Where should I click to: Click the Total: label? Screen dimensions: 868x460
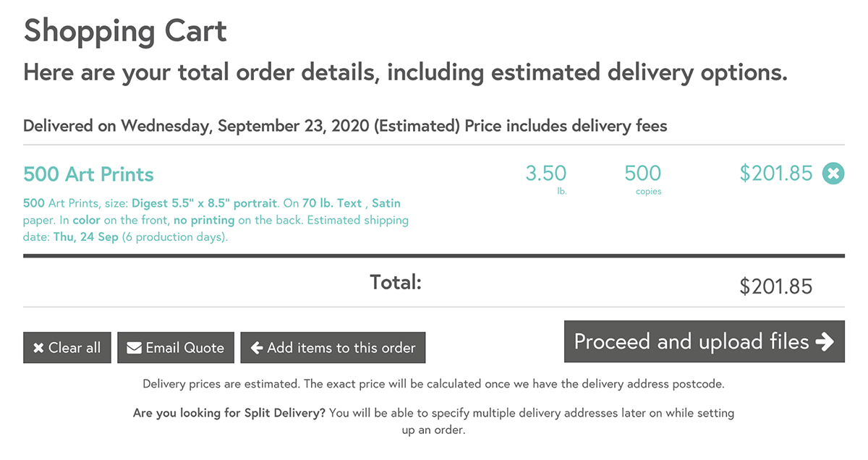(x=396, y=282)
